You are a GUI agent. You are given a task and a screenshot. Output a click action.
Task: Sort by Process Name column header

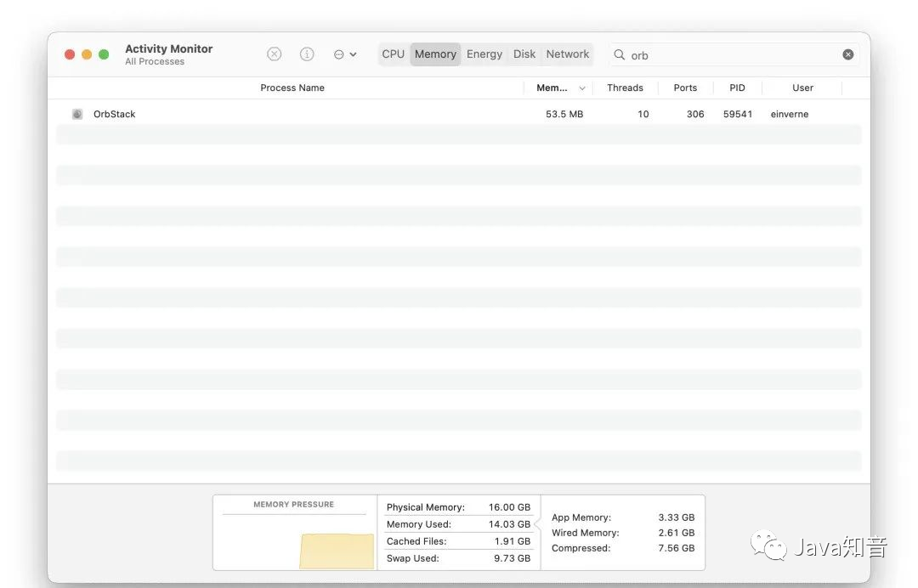tap(292, 88)
